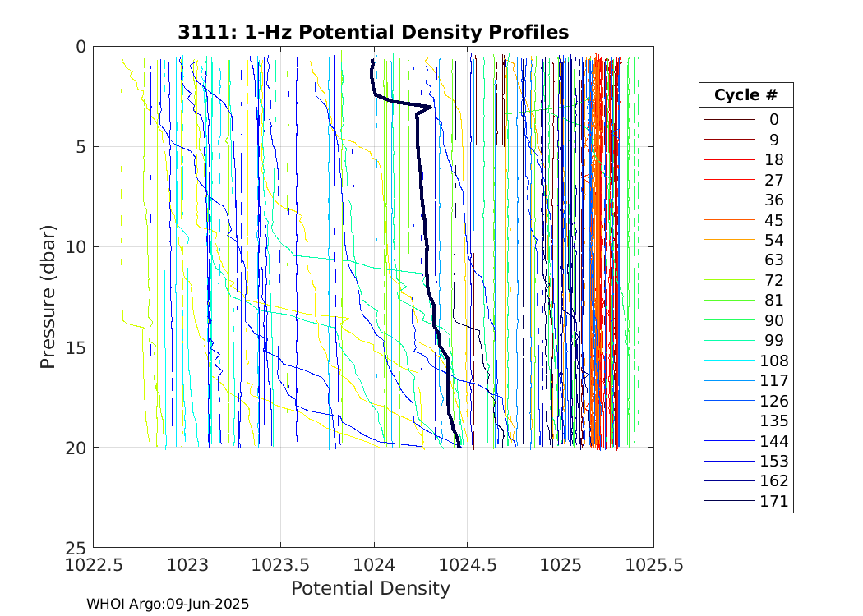Click x-axis tick label 1024
This screenshot has width=863, height=616.
374,565
